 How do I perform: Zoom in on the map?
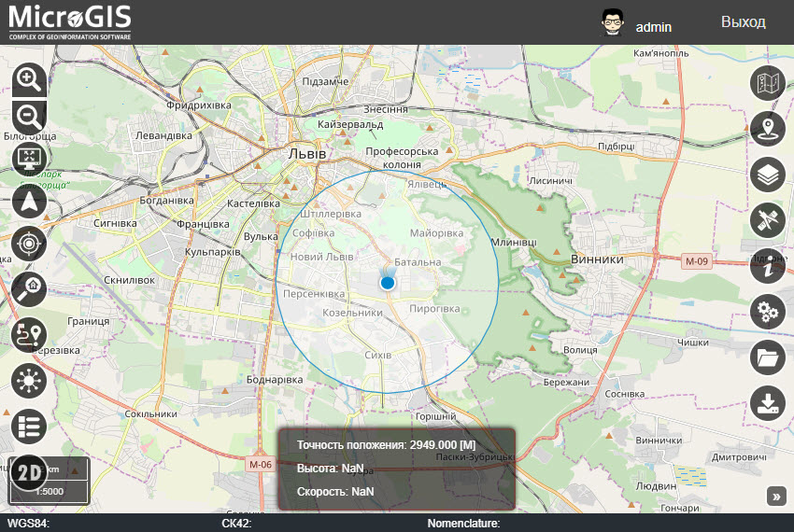(29, 80)
